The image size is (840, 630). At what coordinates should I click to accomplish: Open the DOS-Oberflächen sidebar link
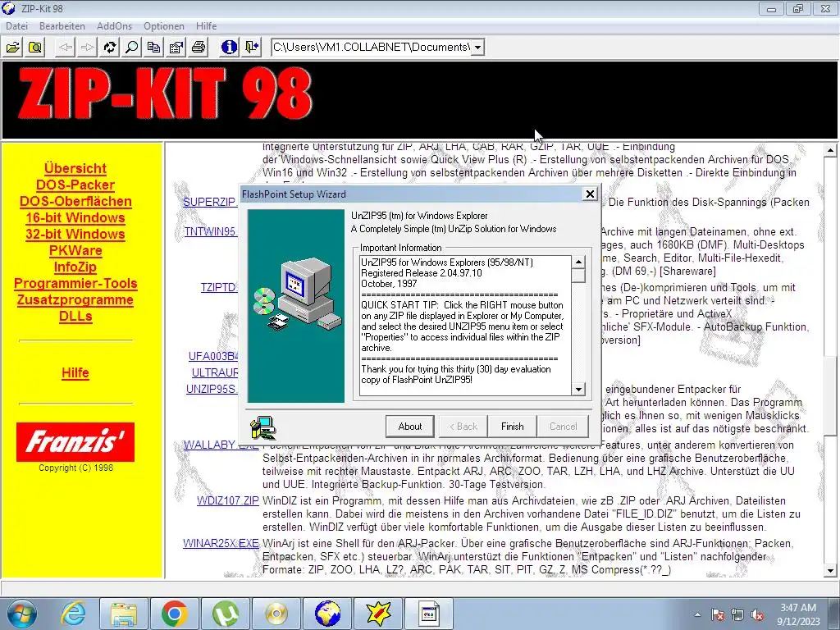pos(75,202)
